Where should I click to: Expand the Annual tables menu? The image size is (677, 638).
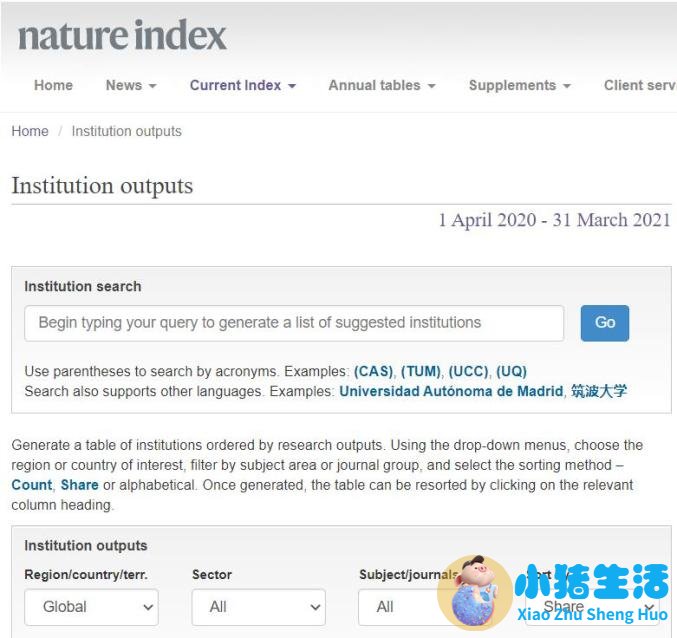[x=382, y=85]
